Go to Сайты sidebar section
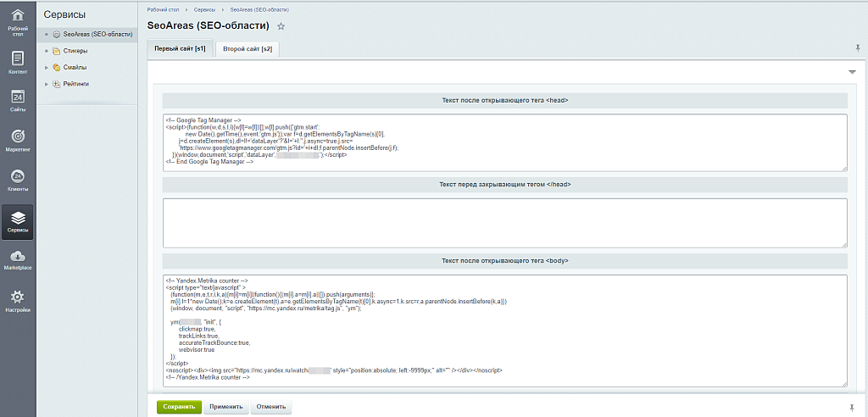This screenshot has height=417, width=868. point(18,101)
